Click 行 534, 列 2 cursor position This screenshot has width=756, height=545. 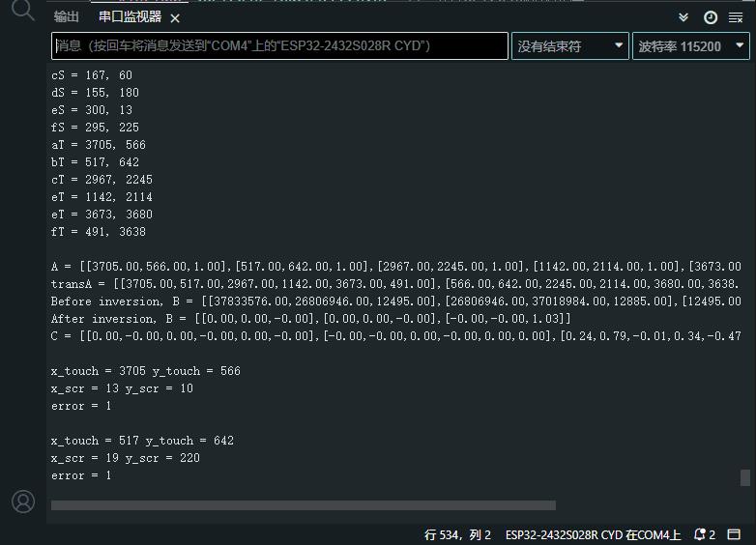coord(457,534)
